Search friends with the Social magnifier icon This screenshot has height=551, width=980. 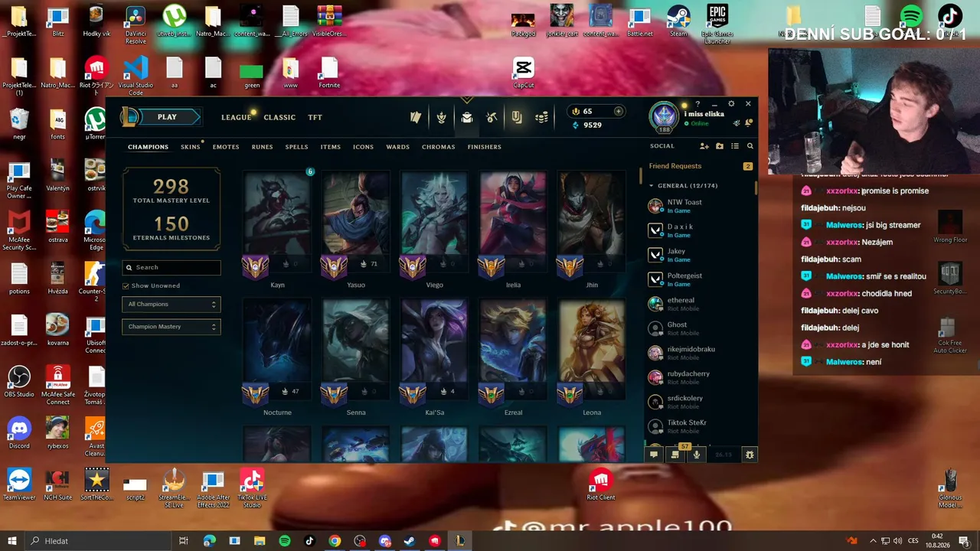tap(750, 146)
